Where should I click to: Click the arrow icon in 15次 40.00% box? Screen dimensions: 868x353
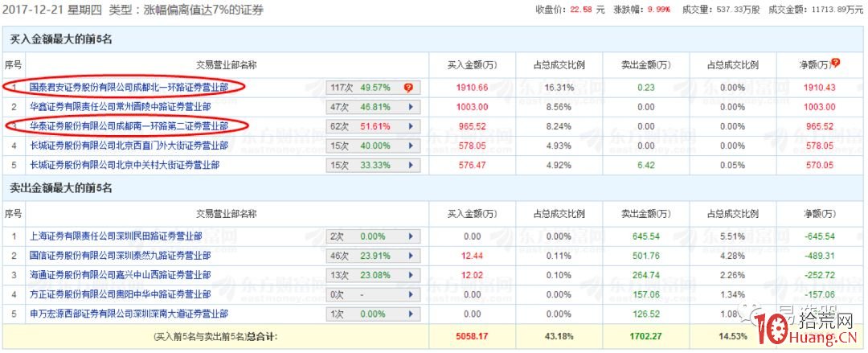[x=411, y=146]
